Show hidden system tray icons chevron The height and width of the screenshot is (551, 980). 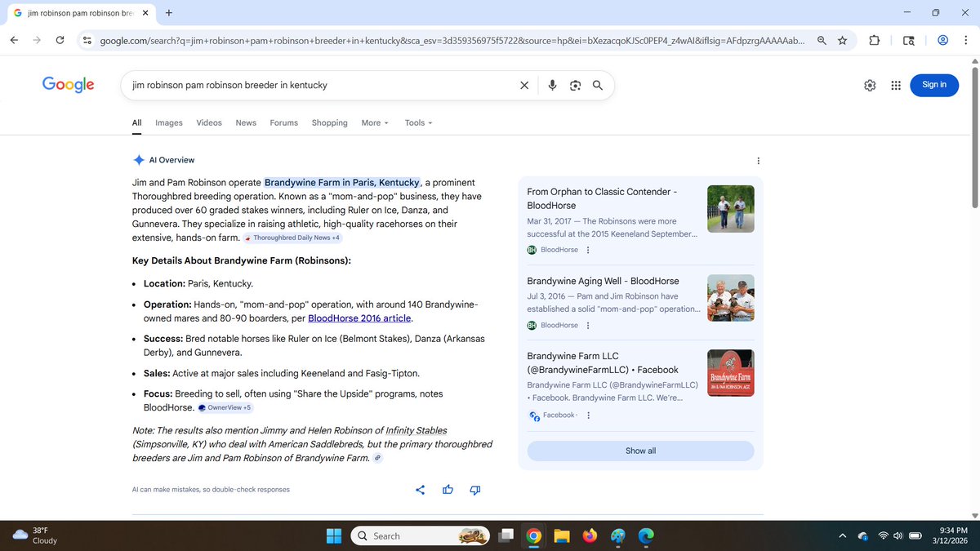(x=842, y=535)
